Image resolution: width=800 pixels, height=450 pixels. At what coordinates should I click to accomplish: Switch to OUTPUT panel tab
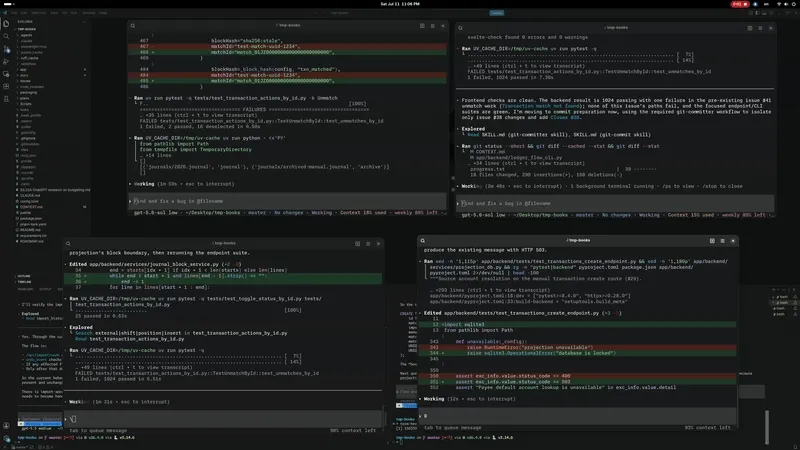coord(45,289)
